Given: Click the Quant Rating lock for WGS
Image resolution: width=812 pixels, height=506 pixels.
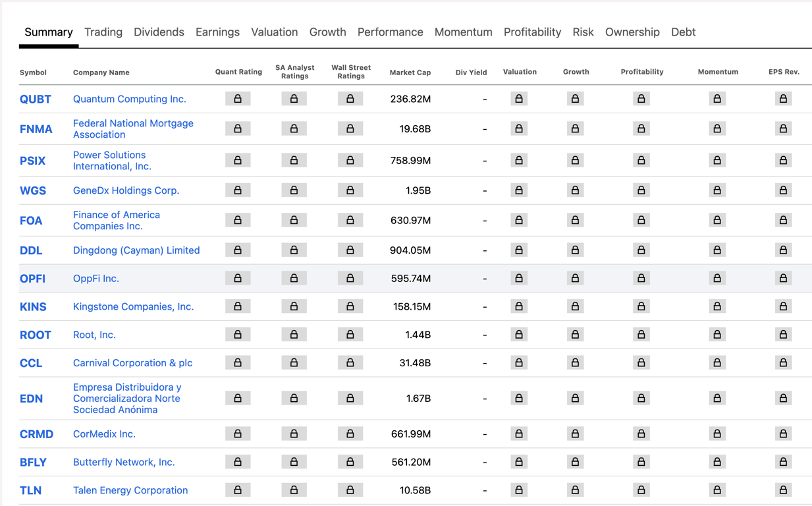Looking at the screenshot, I should (x=238, y=190).
